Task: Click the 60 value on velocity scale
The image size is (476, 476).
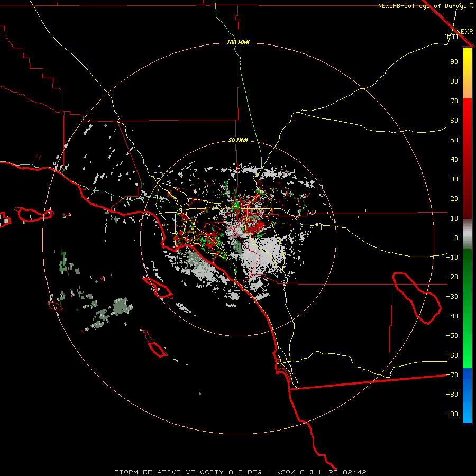Action: click(x=454, y=120)
